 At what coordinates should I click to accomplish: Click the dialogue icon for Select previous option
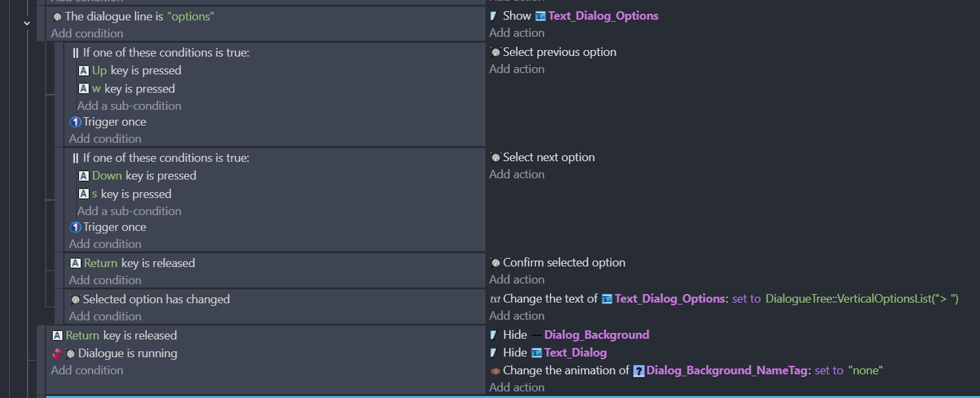click(495, 52)
